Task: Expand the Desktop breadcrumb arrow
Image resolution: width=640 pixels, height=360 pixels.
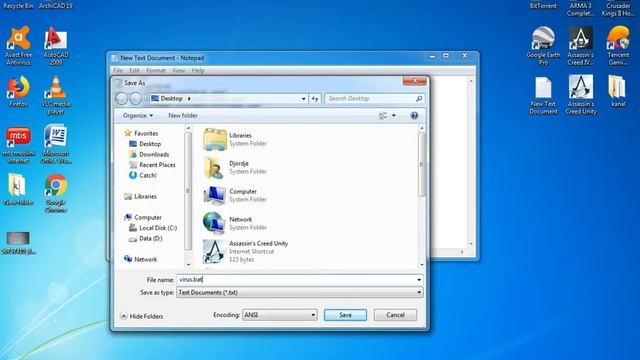Action: click(189, 98)
